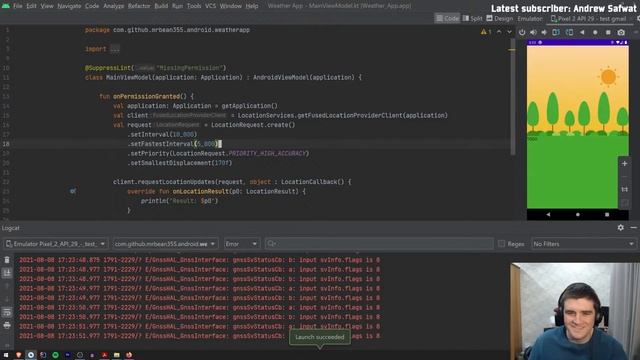This screenshot has width=640, height=360.
Task: Rotate the emulator left
Action: [556, 32]
